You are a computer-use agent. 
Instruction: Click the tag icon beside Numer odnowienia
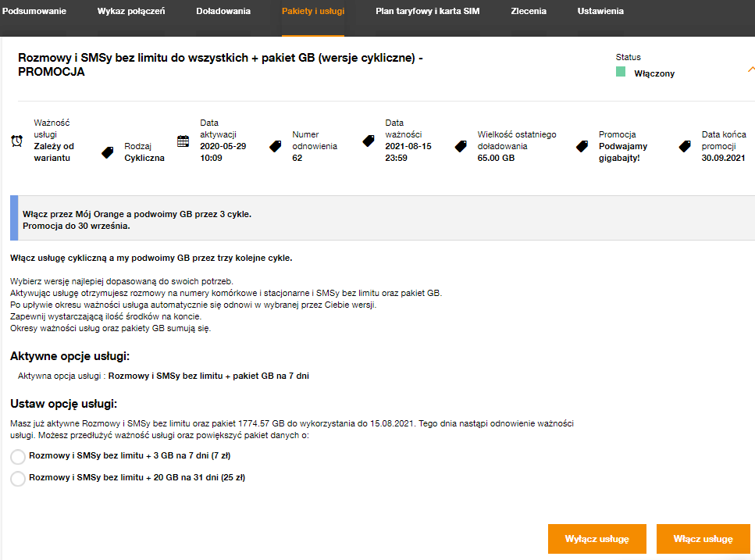coord(276,146)
